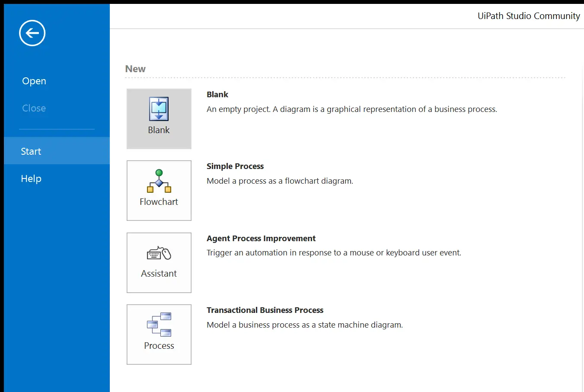Click the Simple Process heading

pos(235,166)
